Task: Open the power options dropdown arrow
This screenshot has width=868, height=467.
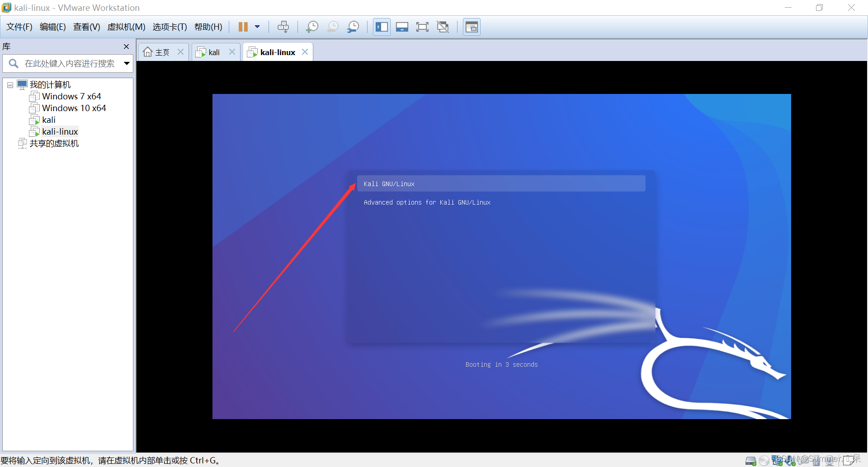Action: tap(257, 27)
